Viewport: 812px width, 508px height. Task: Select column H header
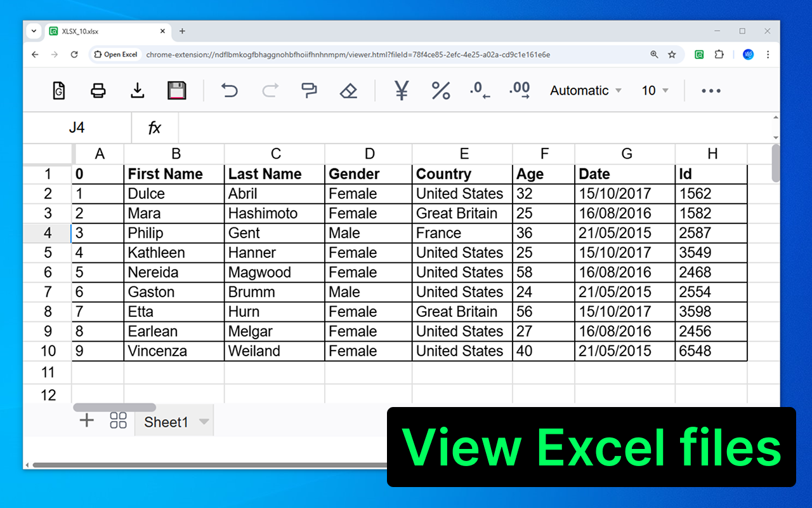tap(712, 154)
